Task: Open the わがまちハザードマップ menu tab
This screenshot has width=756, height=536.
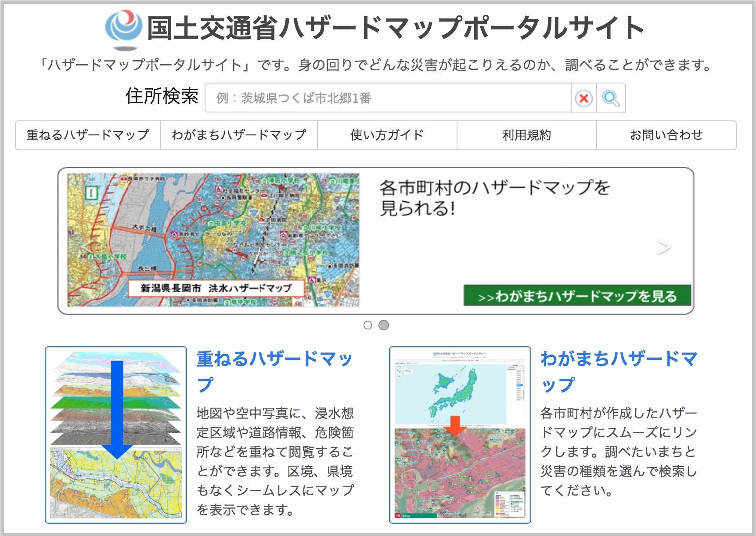Action: (x=239, y=135)
